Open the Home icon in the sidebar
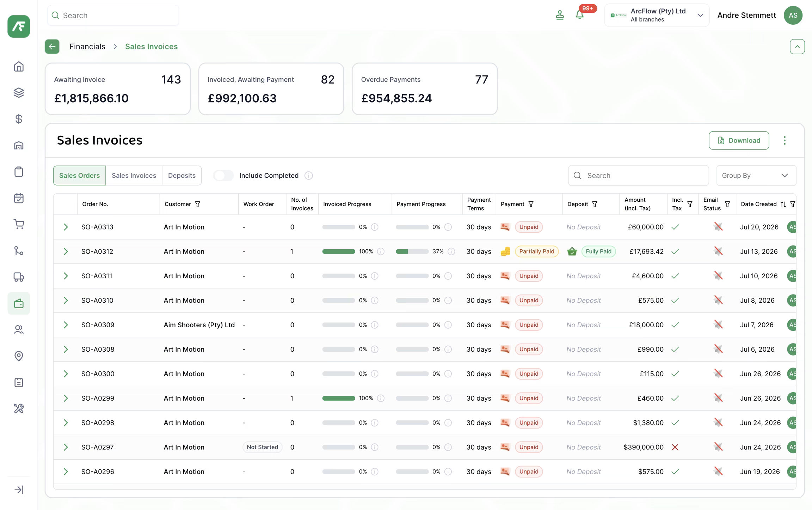812x510 pixels. (19, 66)
